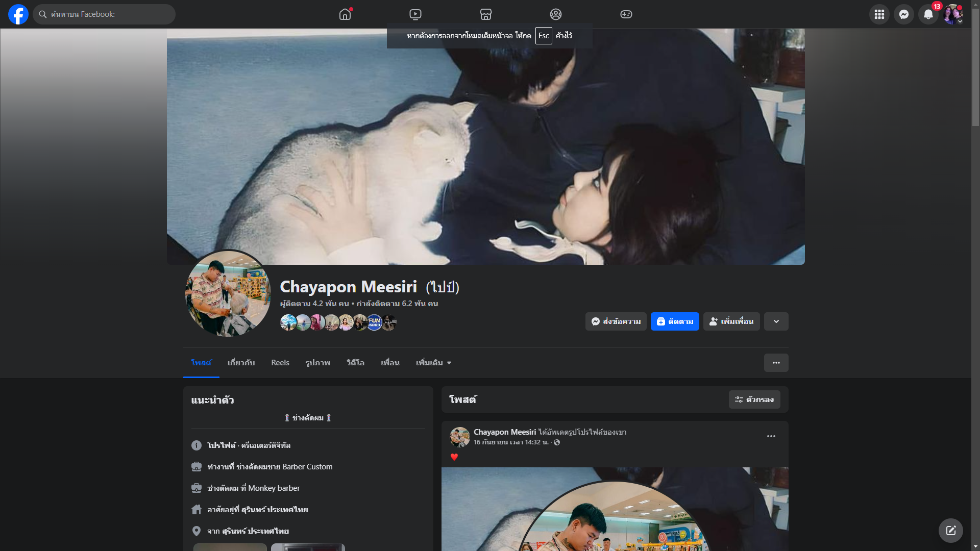Open the ตัวกรอง posts filter

pyautogui.click(x=754, y=399)
